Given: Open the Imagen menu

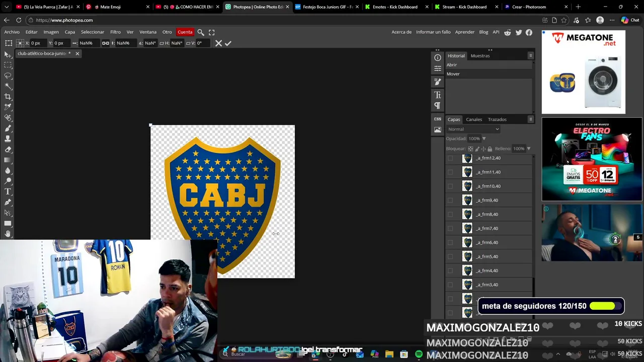Looking at the screenshot, I should [x=51, y=32].
